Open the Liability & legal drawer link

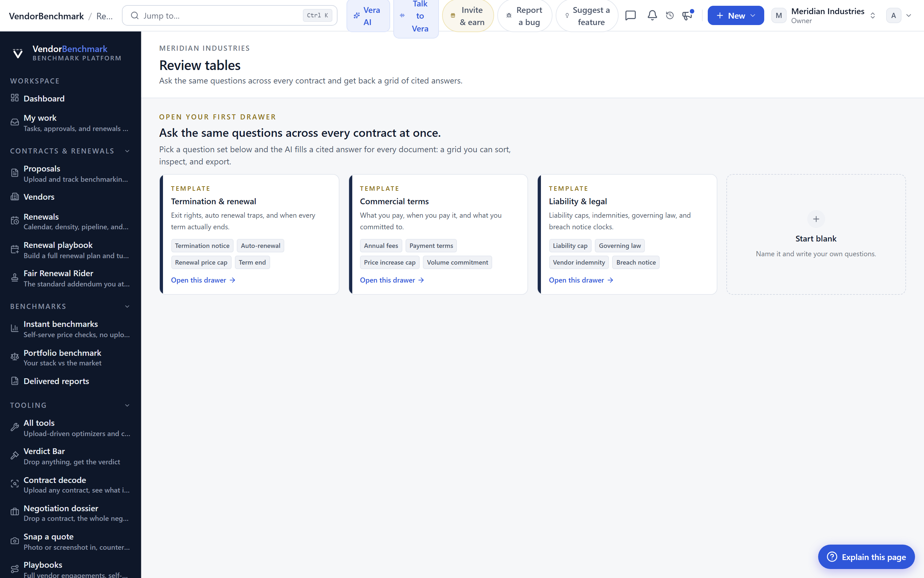[581, 280]
